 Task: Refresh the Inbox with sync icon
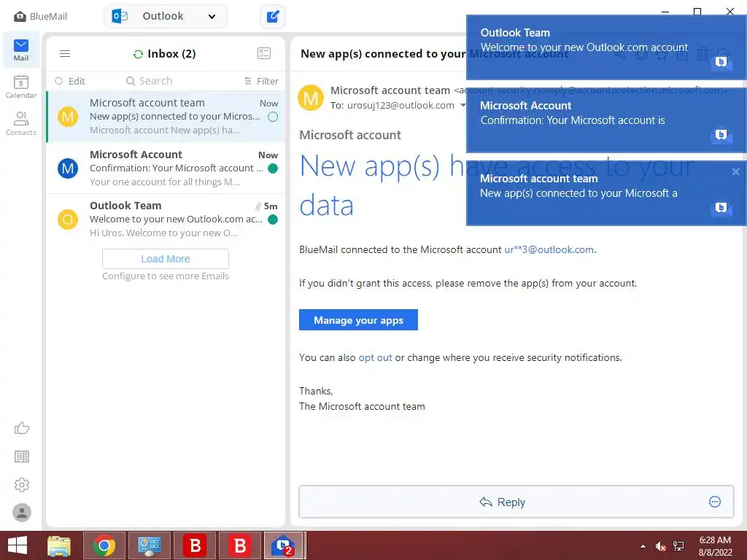(138, 54)
